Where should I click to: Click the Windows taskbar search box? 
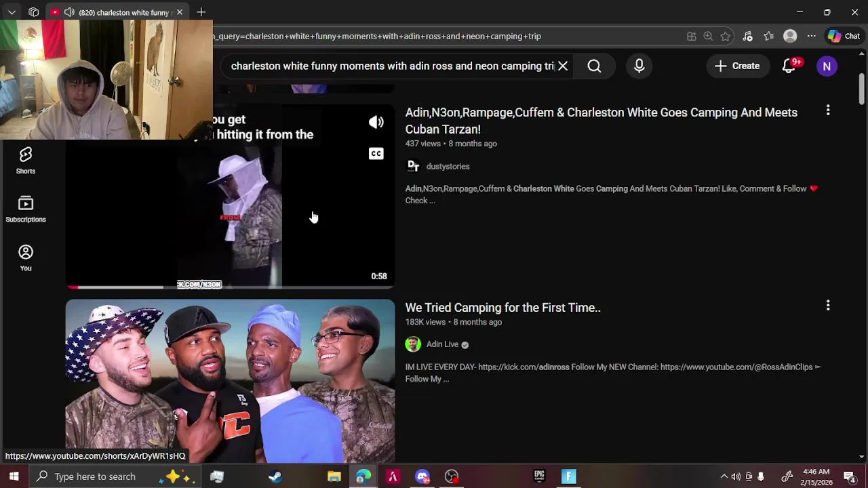pyautogui.click(x=115, y=476)
